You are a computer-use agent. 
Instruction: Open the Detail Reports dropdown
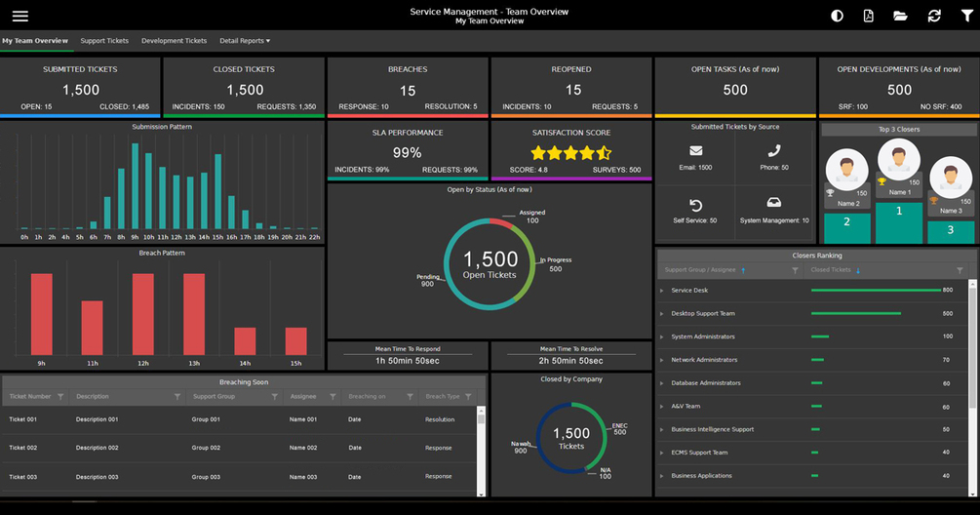[245, 41]
